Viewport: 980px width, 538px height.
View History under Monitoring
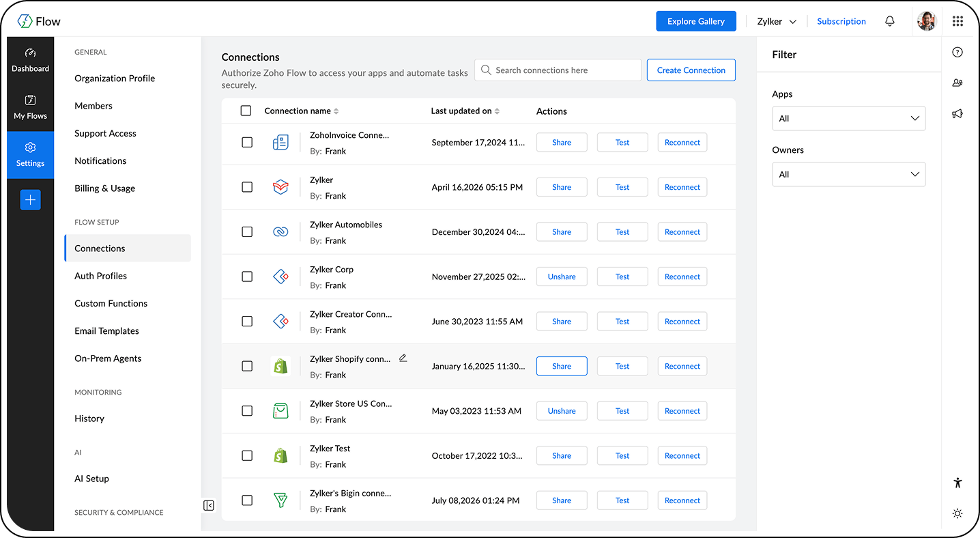[x=89, y=419]
